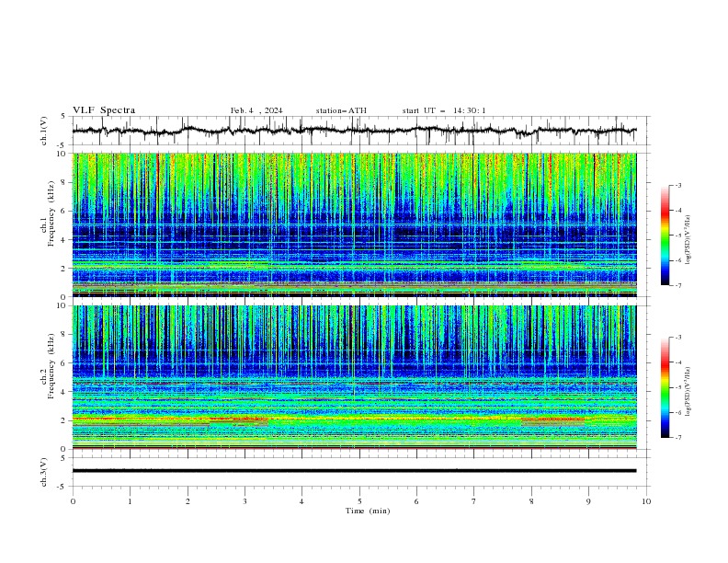Viewport: 728px width, 563px height.
Task: Click the 'ch.3(V)' axis label
Action: pos(44,472)
